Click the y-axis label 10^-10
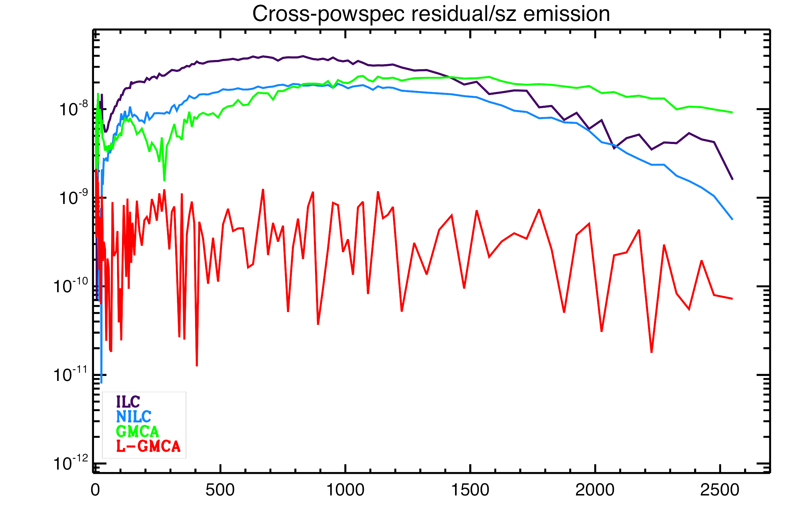This screenshot has height=532, width=798. [x=71, y=286]
